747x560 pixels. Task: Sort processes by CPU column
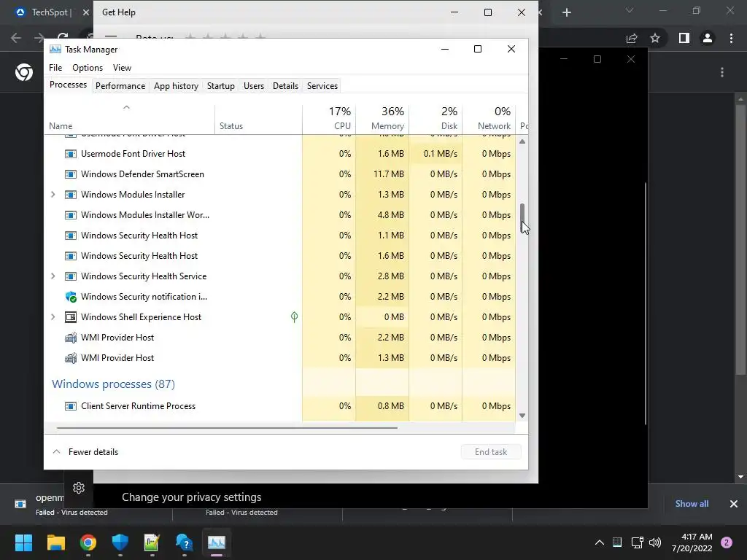(x=329, y=119)
